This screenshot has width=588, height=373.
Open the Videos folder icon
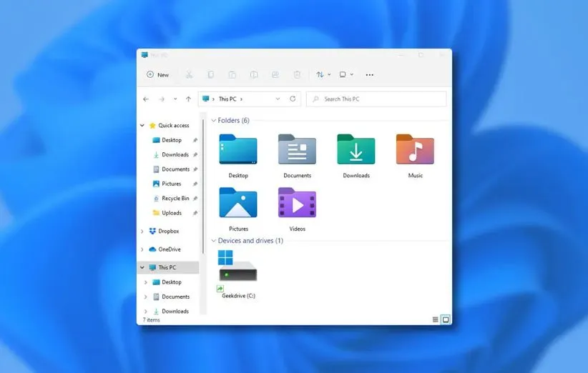point(297,204)
